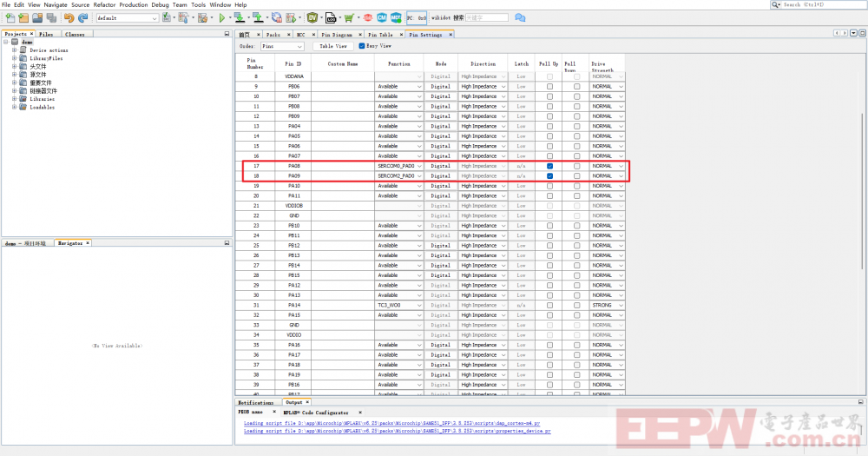Screen dimensions: 868x456
Task: Expand the LibraryFiles tree node
Action: point(15,58)
